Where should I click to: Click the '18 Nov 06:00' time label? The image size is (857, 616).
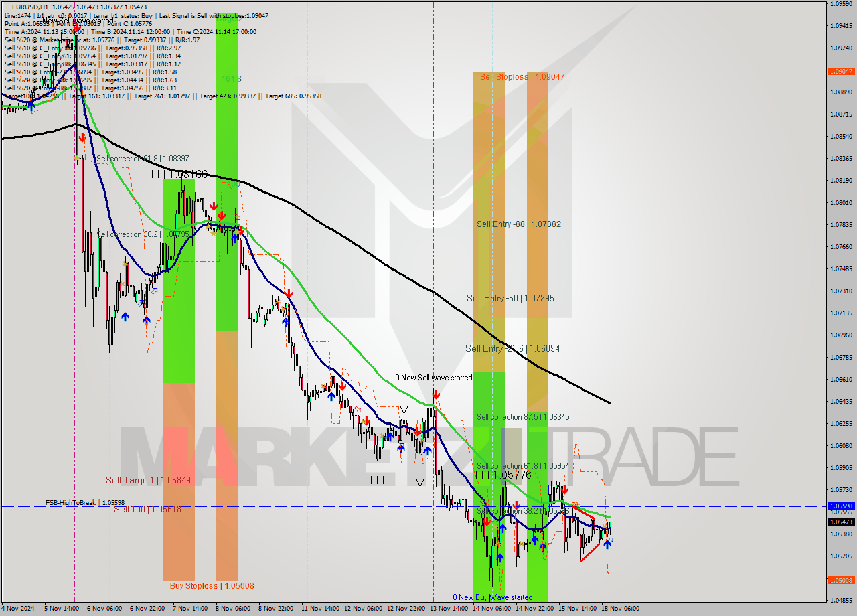pos(621,609)
